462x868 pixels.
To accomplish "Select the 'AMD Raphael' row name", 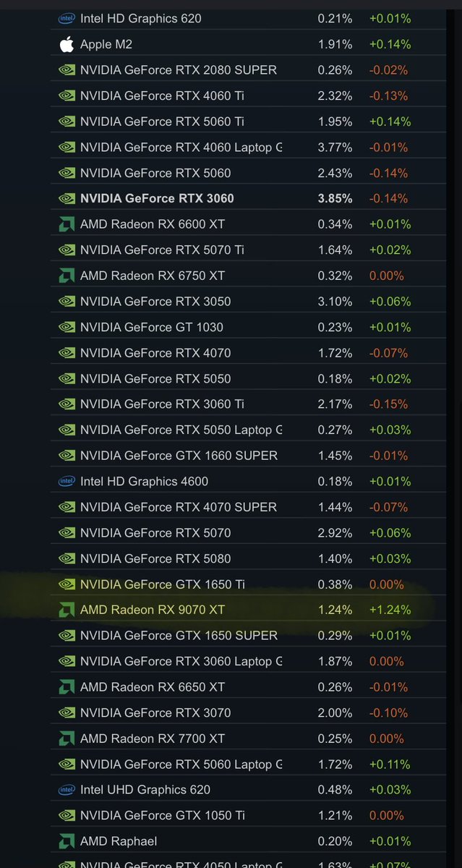I will pyautogui.click(x=119, y=841).
